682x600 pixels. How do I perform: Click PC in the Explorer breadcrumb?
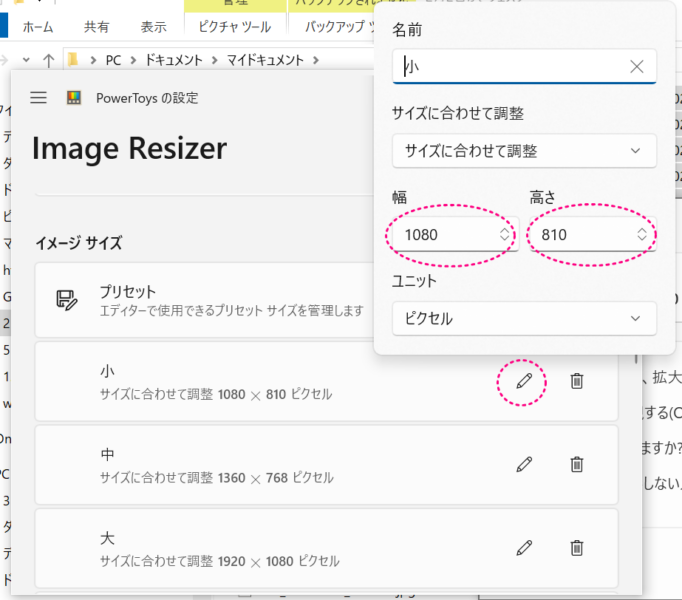113,60
